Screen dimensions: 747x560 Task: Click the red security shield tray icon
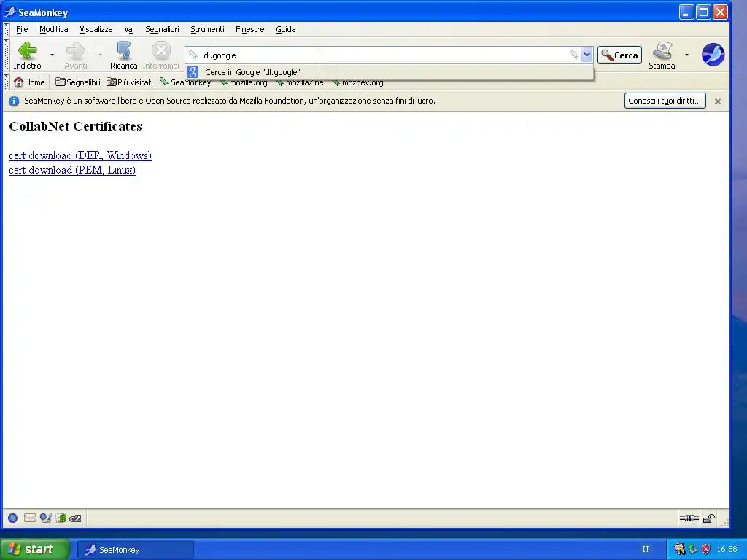[x=706, y=550]
